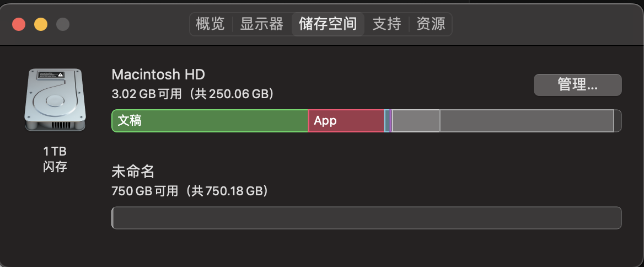Minimize the window using yellow button
The width and height of the screenshot is (644, 267).
tap(41, 24)
